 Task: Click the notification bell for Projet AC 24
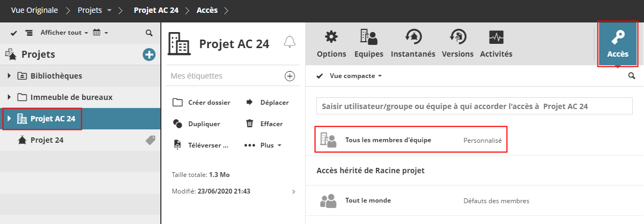point(290,42)
